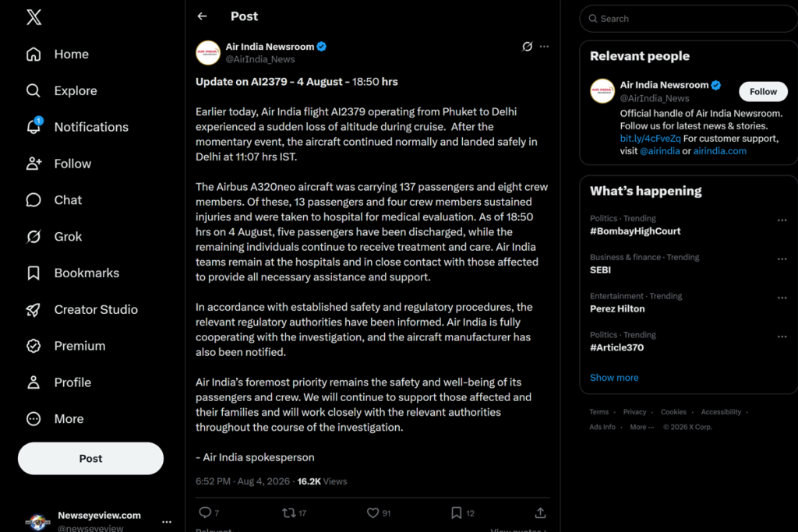The height and width of the screenshot is (532, 798).
Task: Repost the Air India update
Action: pos(289,513)
